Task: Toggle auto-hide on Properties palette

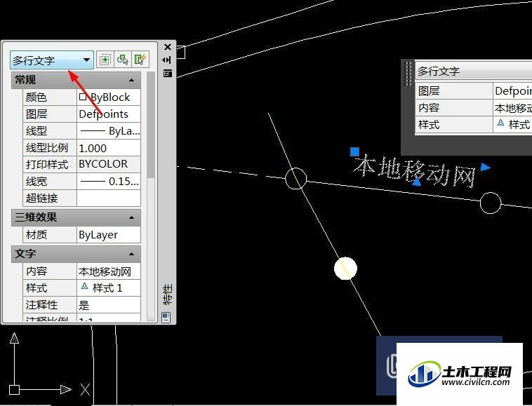Action: coord(167,60)
